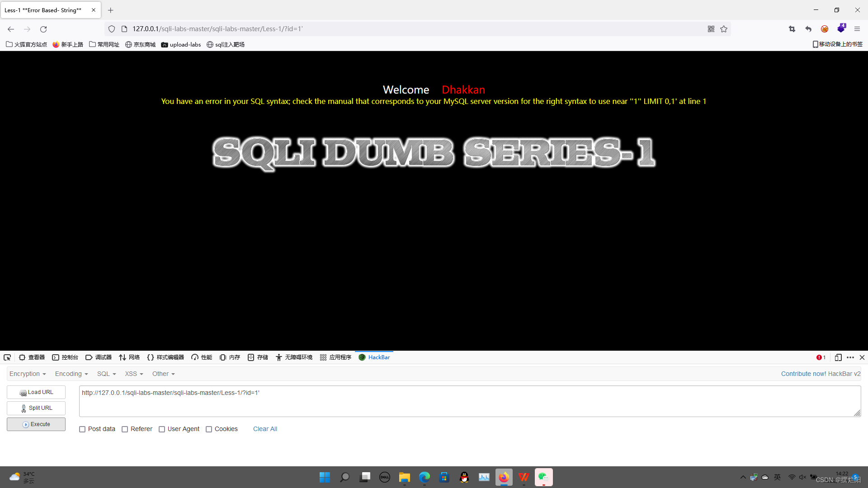
Task: Go back to the previous page
Action: pyautogui.click(x=11, y=29)
